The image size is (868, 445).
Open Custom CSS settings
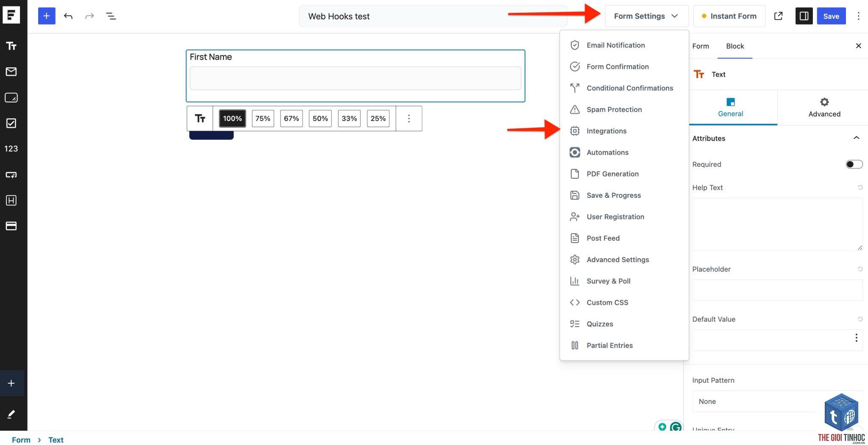point(624,303)
